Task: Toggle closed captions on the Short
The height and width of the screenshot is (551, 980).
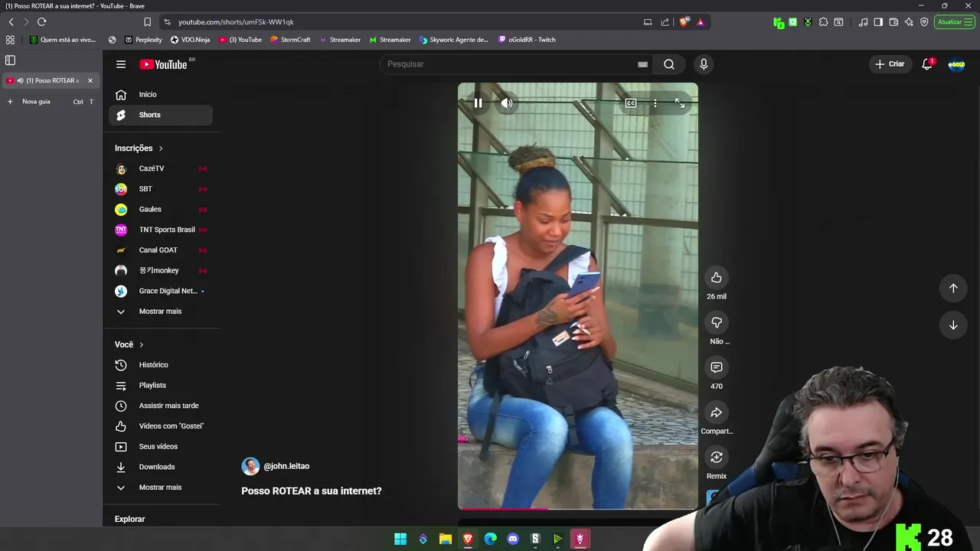Action: point(630,103)
